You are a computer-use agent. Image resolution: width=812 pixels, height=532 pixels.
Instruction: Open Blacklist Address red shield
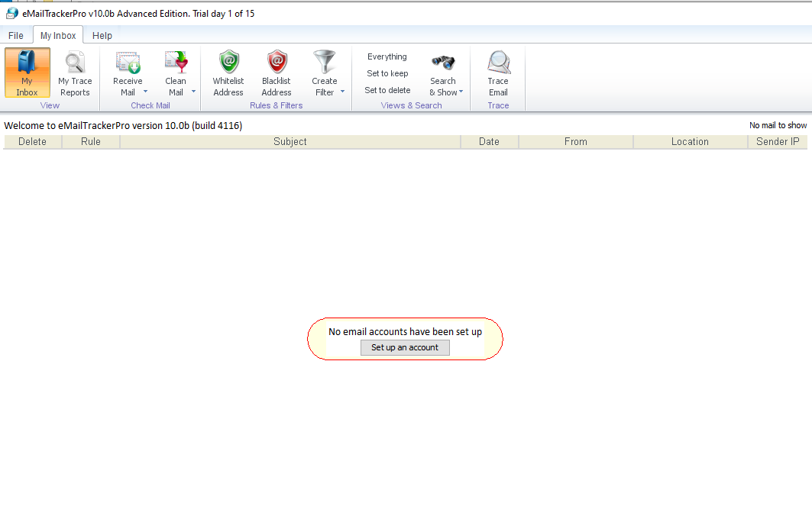pyautogui.click(x=277, y=62)
